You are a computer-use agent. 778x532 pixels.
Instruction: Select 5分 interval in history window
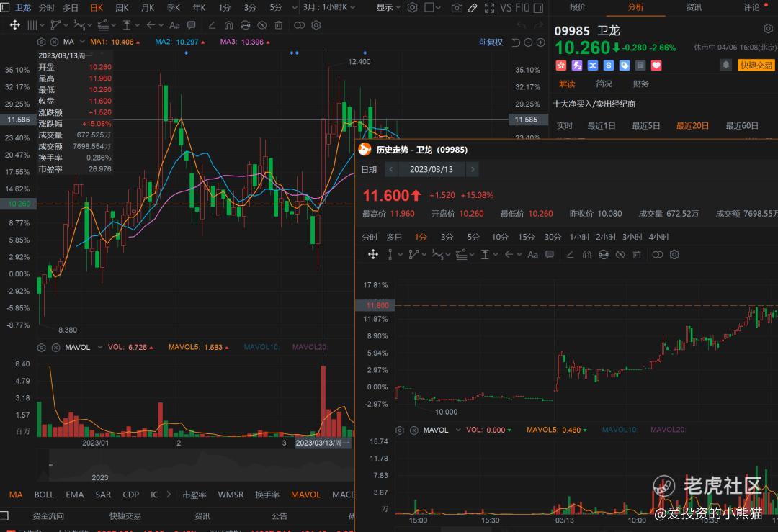click(473, 237)
